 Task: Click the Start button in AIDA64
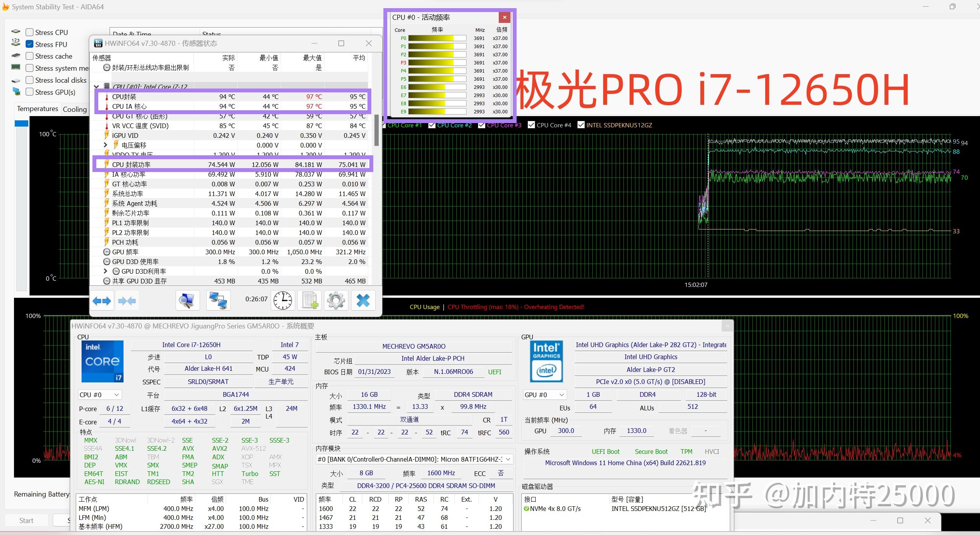pyautogui.click(x=26, y=520)
